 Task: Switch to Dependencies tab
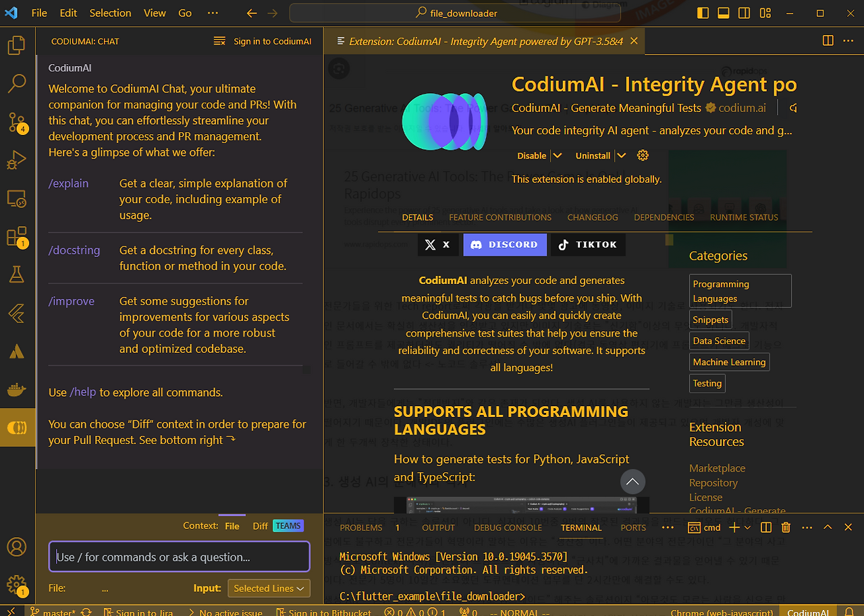click(664, 217)
